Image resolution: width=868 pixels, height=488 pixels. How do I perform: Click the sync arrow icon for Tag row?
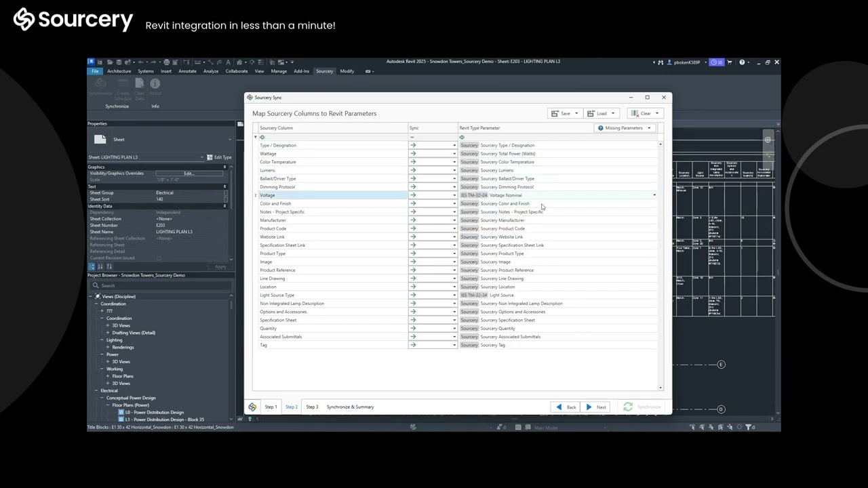click(413, 345)
